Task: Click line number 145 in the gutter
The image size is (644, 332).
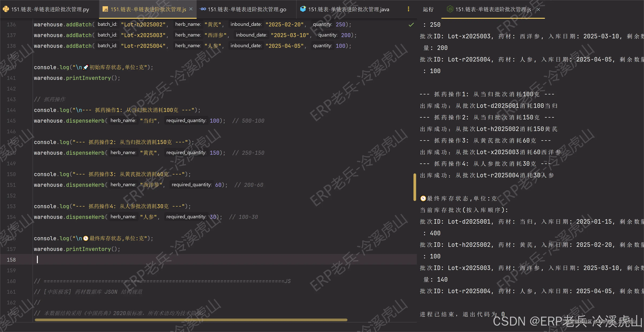Action: coord(11,121)
